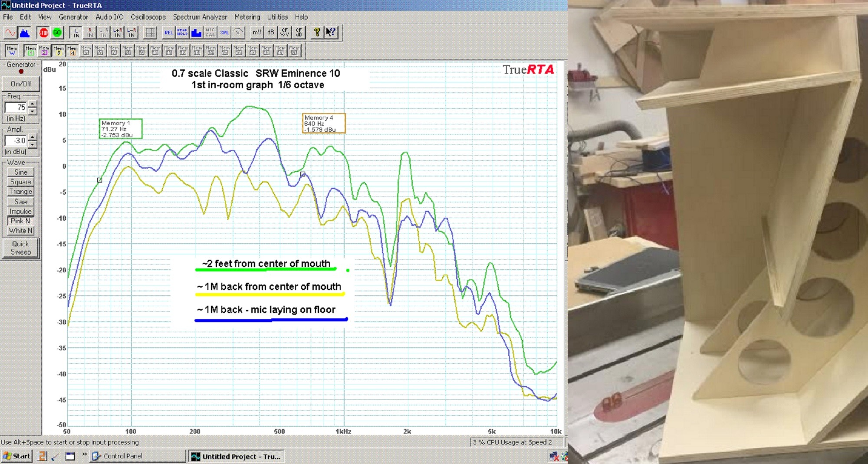Toggle the Mem 2 purple memory button

click(44, 51)
